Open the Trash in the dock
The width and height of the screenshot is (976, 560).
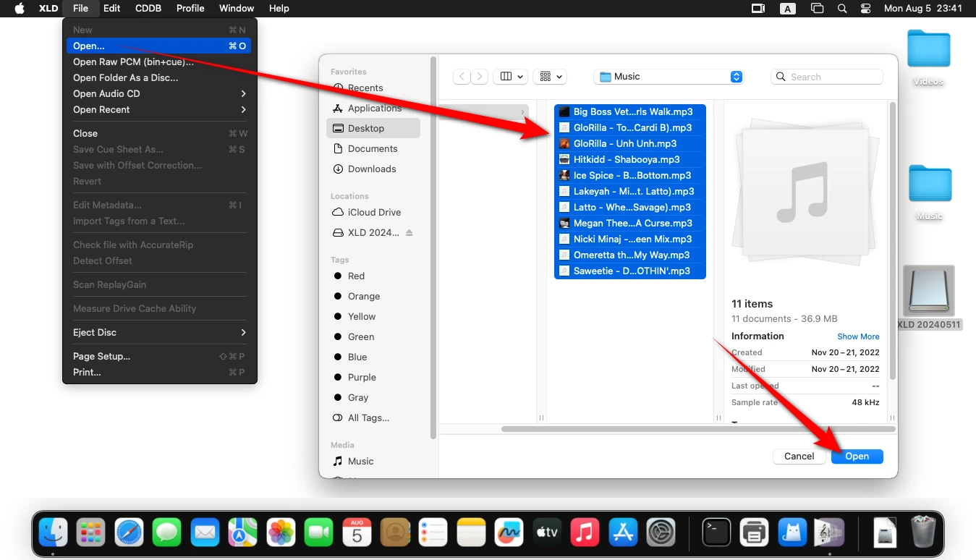point(922,533)
